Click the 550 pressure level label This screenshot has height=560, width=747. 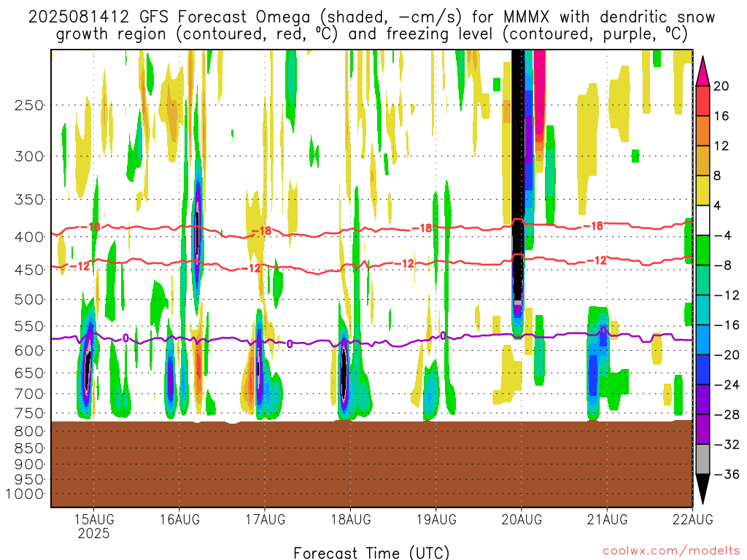point(29,326)
